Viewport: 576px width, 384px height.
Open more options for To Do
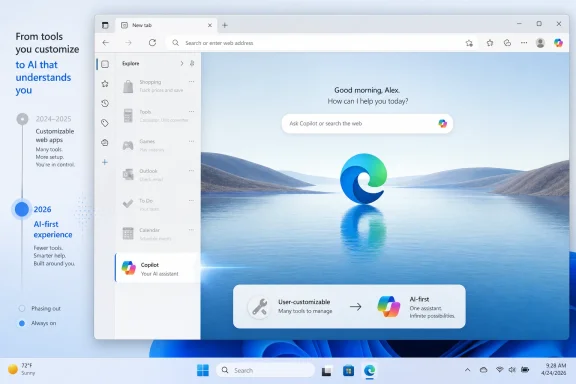click(x=191, y=201)
